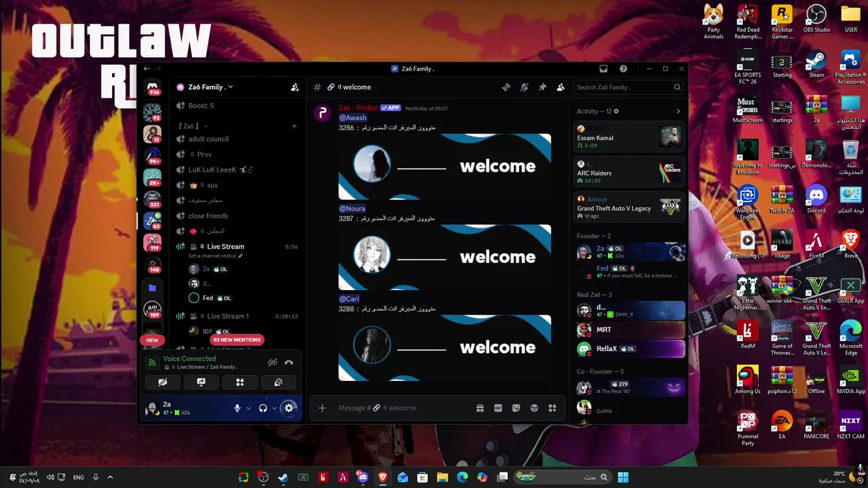Toggle screen share in voice panel

click(201, 382)
